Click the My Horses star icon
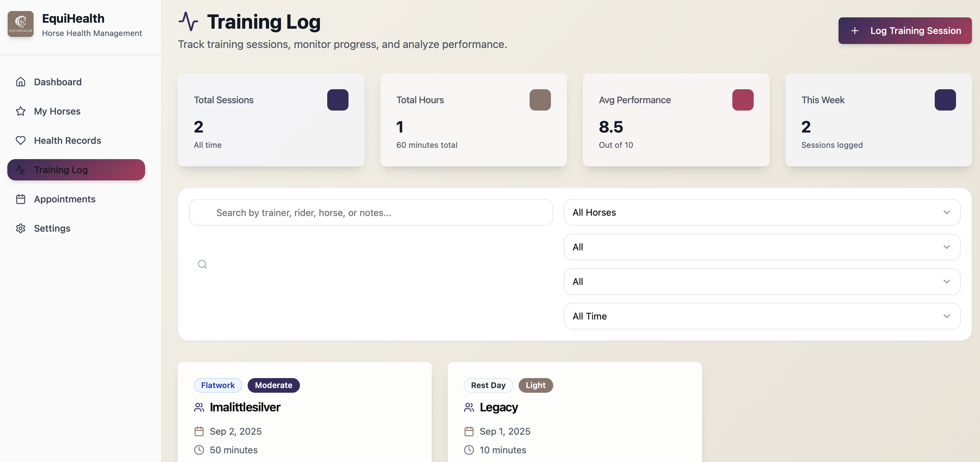Image resolution: width=980 pixels, height=462 pixels. click(20, 111)
